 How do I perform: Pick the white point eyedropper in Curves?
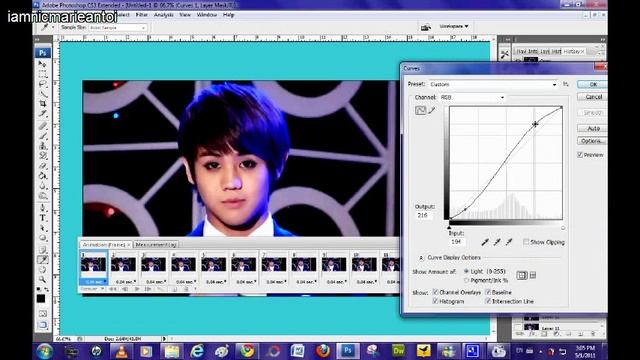509,242
